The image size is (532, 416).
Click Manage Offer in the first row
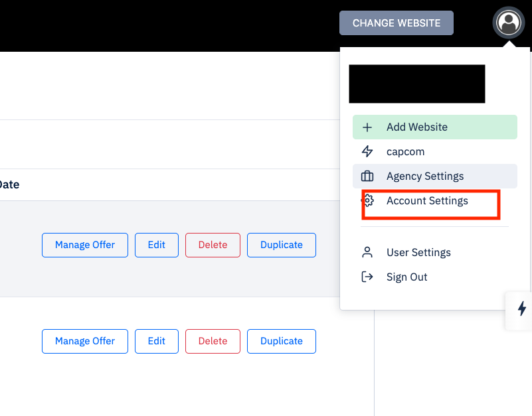[85, 245]
